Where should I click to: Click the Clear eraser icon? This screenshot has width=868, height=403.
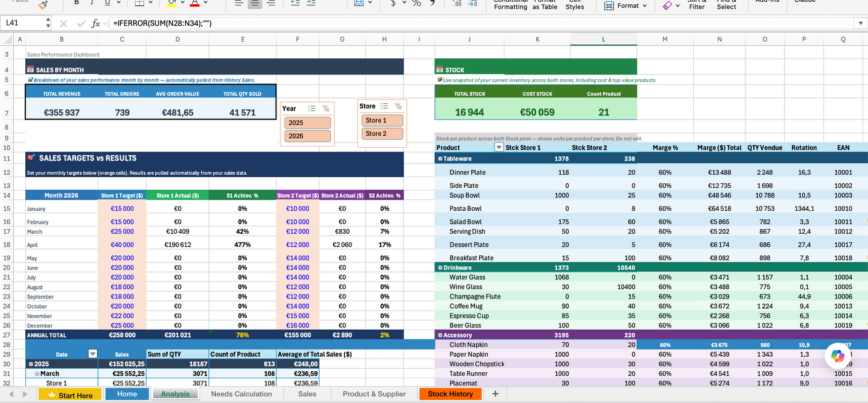pos(667,5)
